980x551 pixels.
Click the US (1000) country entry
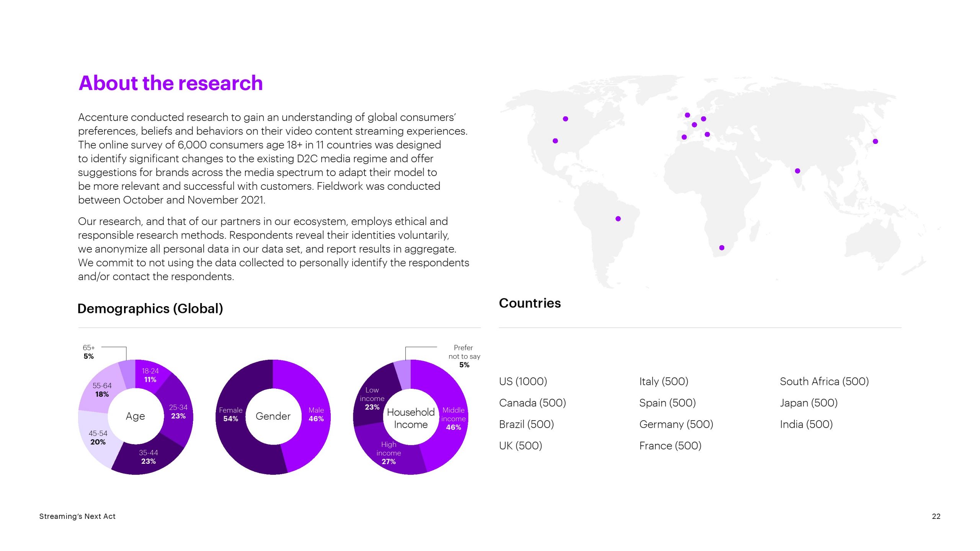click(523, 381)
